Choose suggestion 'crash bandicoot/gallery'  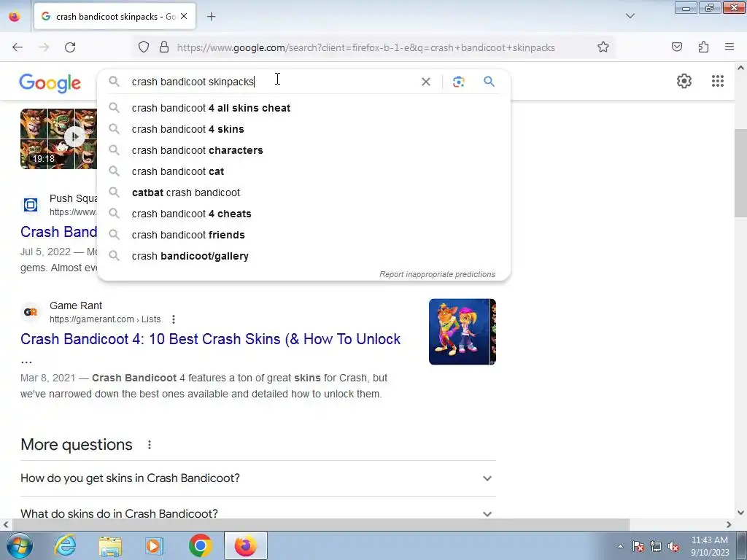tap(303, 256)
